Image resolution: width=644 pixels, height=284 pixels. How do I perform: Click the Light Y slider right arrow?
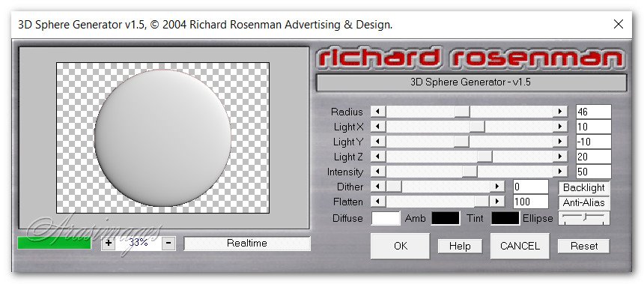pos(559,142)
